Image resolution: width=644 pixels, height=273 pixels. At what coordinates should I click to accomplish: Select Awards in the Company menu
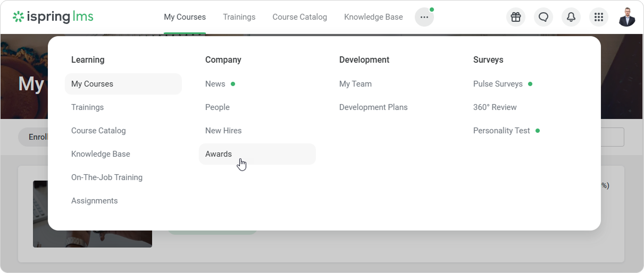(219, 154)
